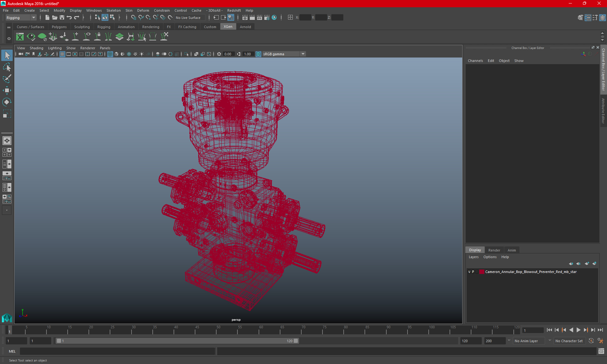Toggle layer playback P box
The image size is (607, 364).
click(473, 272)
